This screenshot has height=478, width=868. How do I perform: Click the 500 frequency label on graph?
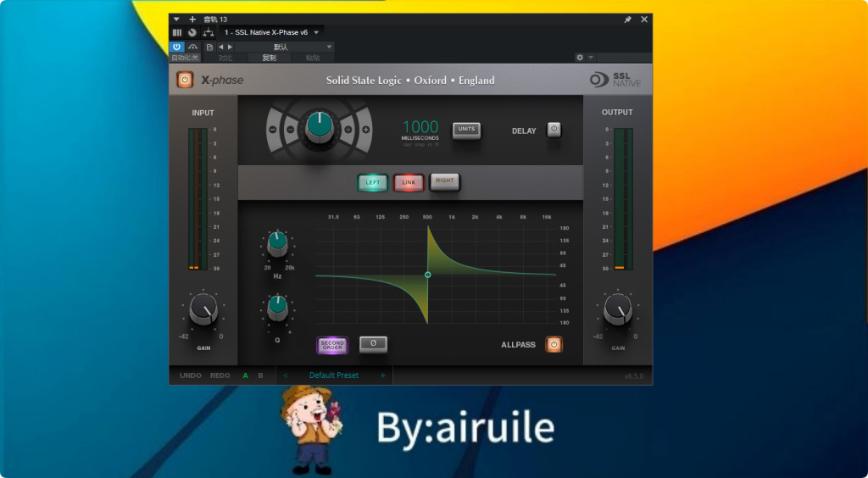(427, 218)
